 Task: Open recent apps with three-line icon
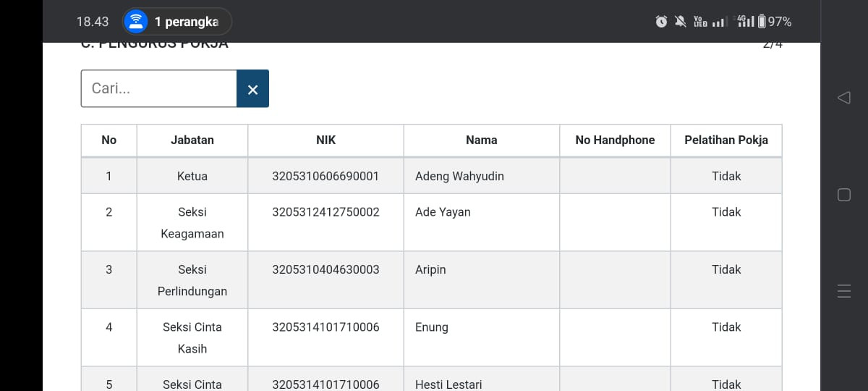point(843,292)
